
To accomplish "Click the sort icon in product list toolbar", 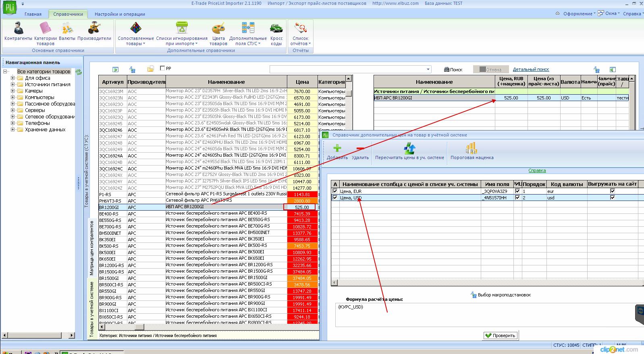I will 132,69.
